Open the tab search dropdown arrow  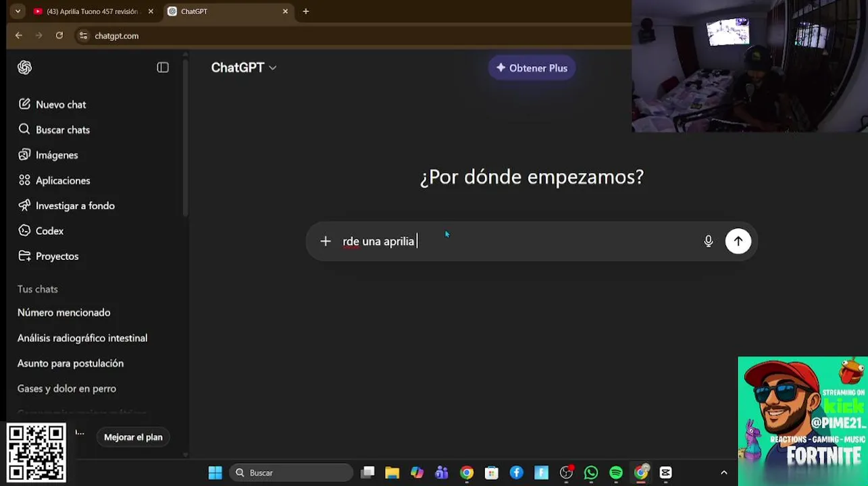click(18, 11)
